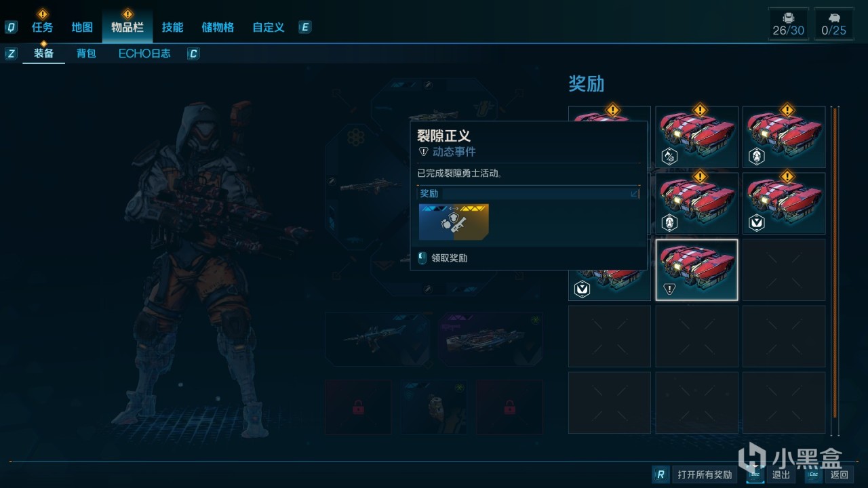Image resolution: width=868 pixels, height=488 pixels.
Task: Open the 任务 tab
Action: coord(42,27)
